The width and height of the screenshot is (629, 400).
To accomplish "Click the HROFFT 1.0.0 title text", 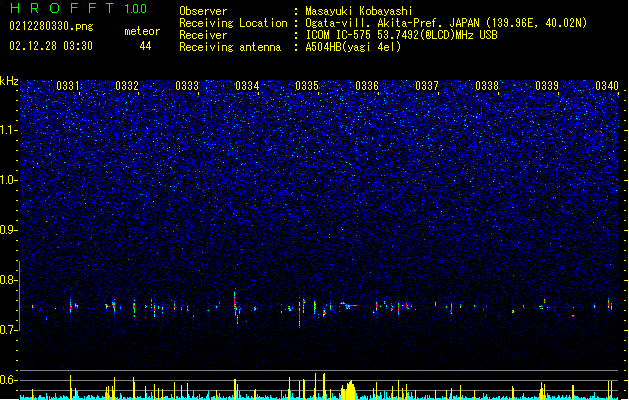I will click(79, 8).
